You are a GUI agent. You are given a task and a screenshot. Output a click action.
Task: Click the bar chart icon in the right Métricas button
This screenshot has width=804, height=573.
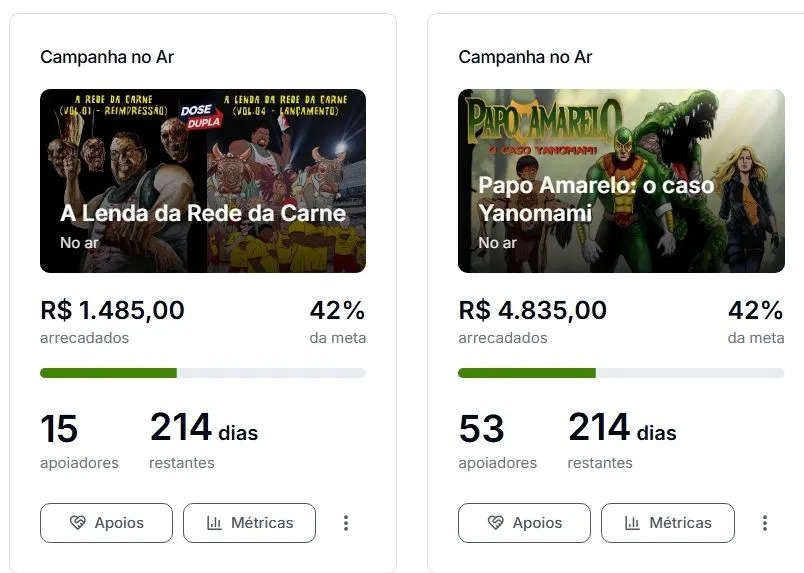[632, 523]
